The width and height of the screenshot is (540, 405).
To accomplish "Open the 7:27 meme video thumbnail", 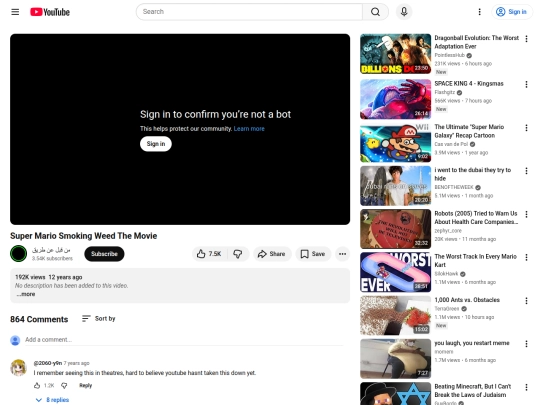I will coord(395,359).
